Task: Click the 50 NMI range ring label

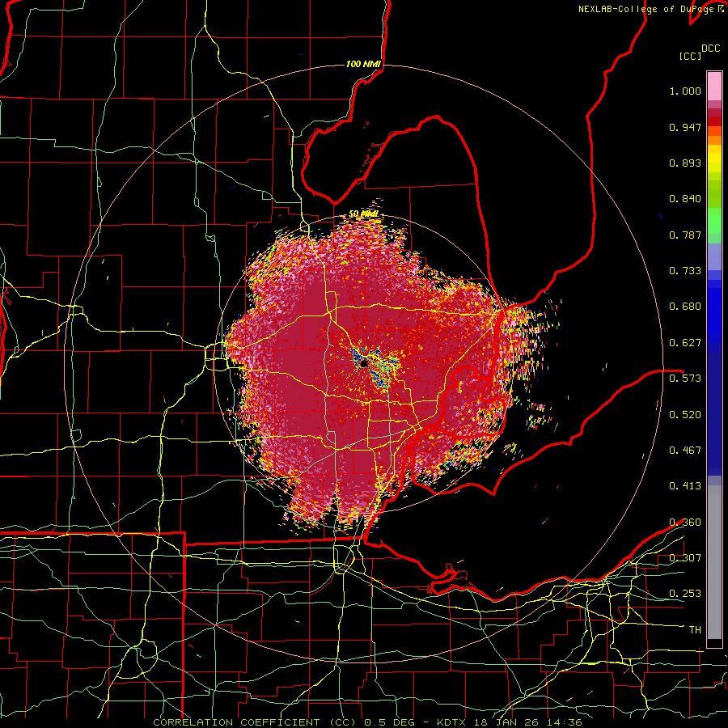Action: pos(363,214)
